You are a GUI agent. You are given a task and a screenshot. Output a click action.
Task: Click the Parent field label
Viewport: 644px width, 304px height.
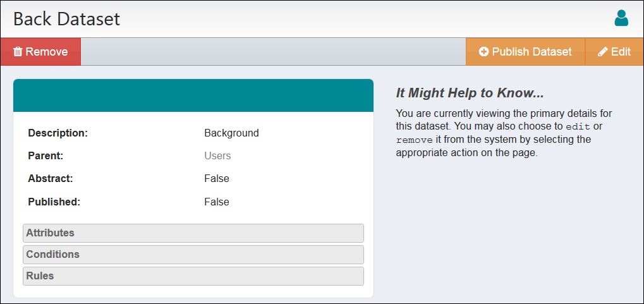coord(46,155)
